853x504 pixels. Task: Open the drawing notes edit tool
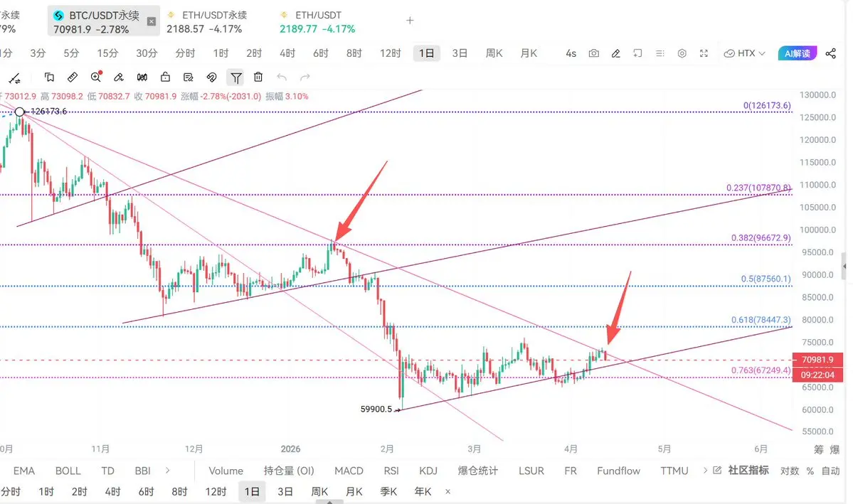[189, 77]
